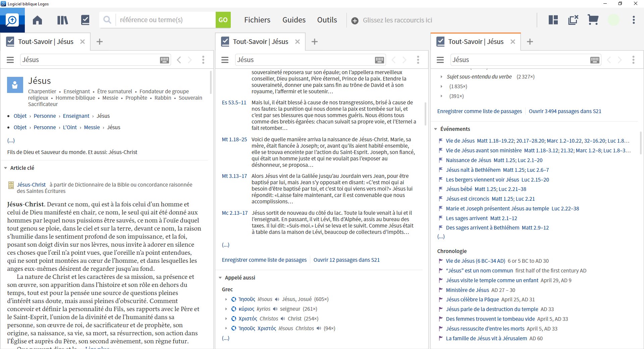Image resolution: width=644 pixels, height=349 pixels.
Task: Open the middle panel keyboard selector icon
Action: pos(380,60)
